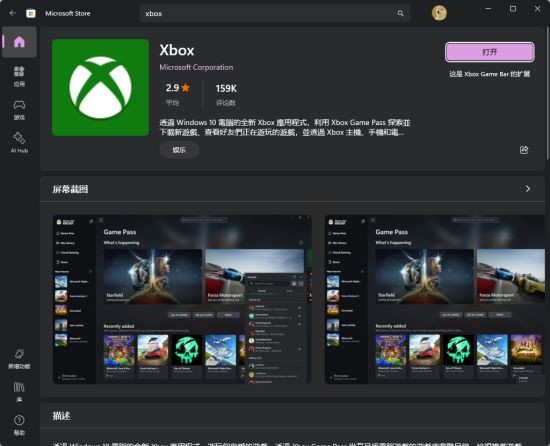Open the Apps (应用) sidebar section
The height and width of the screenshot is (446, 550).
[x=19, y=76]
